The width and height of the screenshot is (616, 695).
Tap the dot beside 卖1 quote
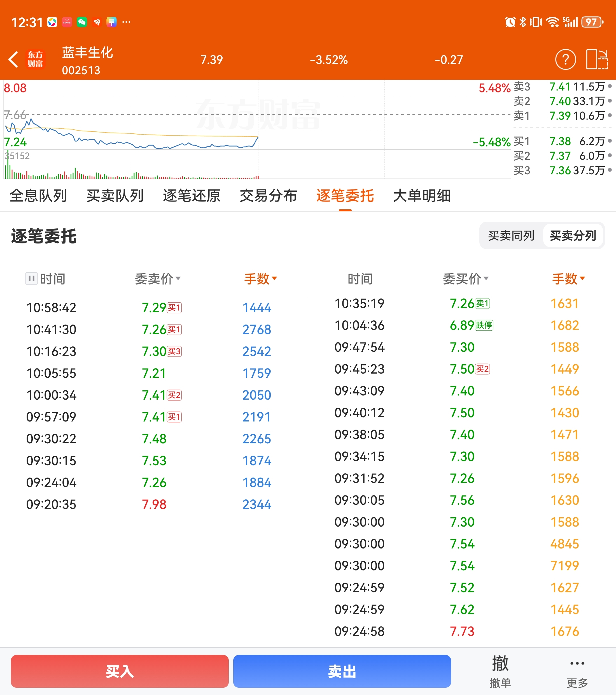[610, 116]
